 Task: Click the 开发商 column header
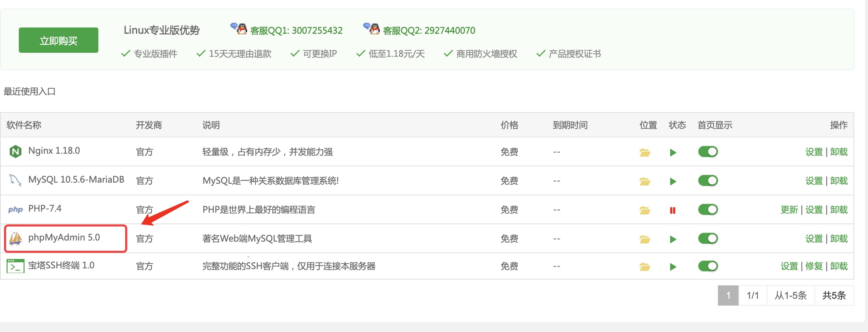pyautogui.click(x=149, y=125)
